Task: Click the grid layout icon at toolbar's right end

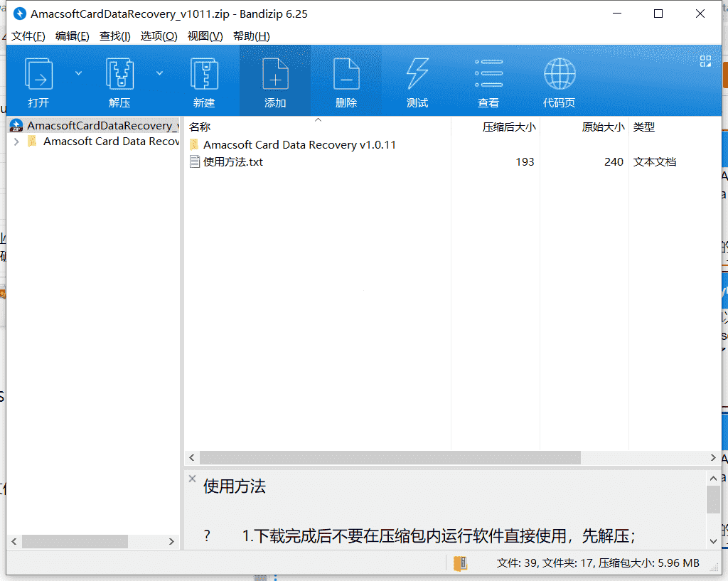Action: (705, 61)
